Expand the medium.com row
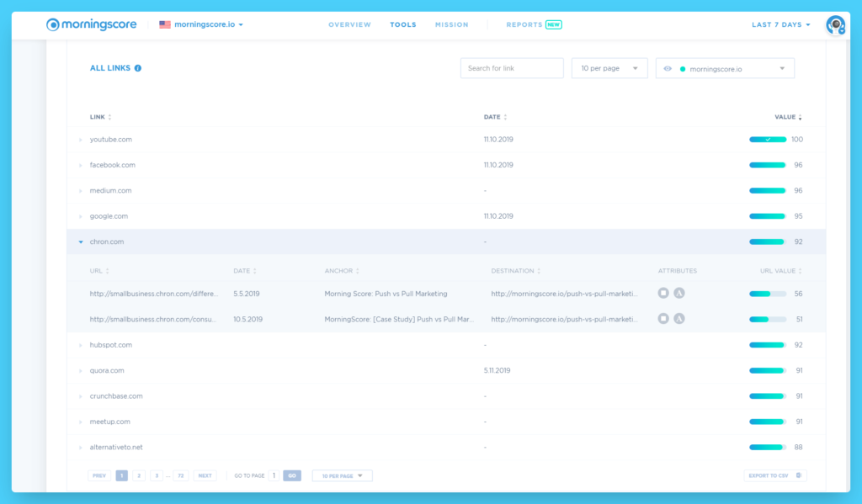The height and width of the screenshot is (504, 862). [x=80, y=191]
